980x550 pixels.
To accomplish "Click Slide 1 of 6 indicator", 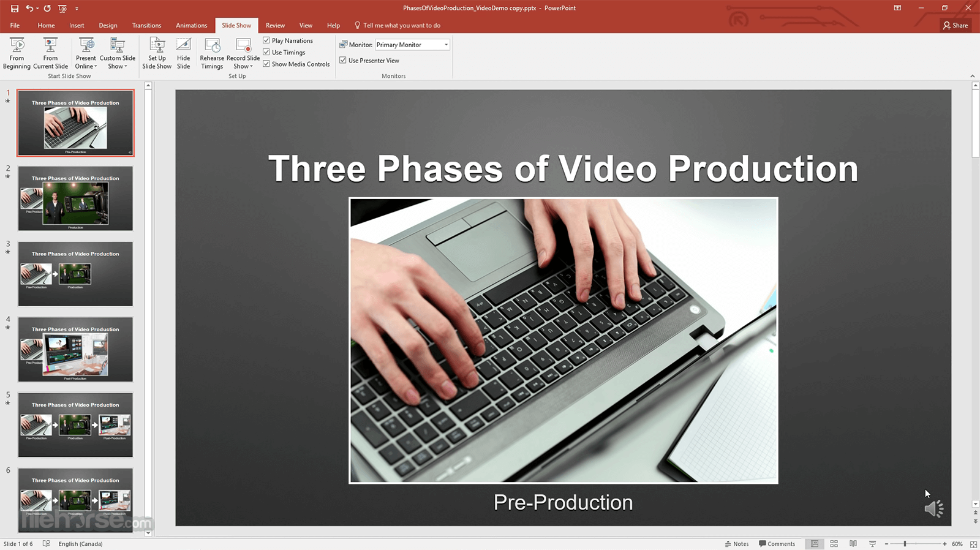I will [x=18, y=544].
